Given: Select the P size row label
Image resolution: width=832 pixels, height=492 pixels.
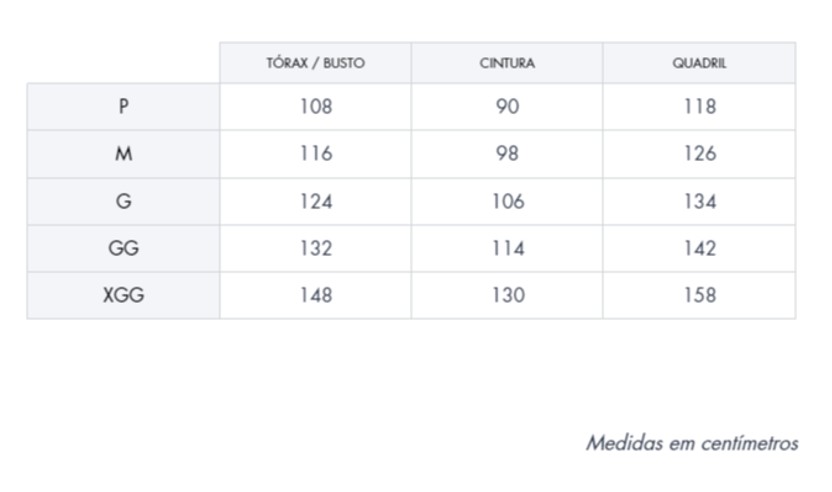Looking at the screenshot, I should pyautogui.click(x=123, y=106).
